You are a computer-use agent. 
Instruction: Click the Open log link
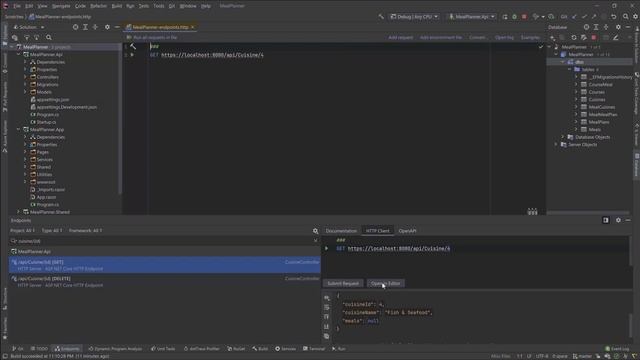504,38
